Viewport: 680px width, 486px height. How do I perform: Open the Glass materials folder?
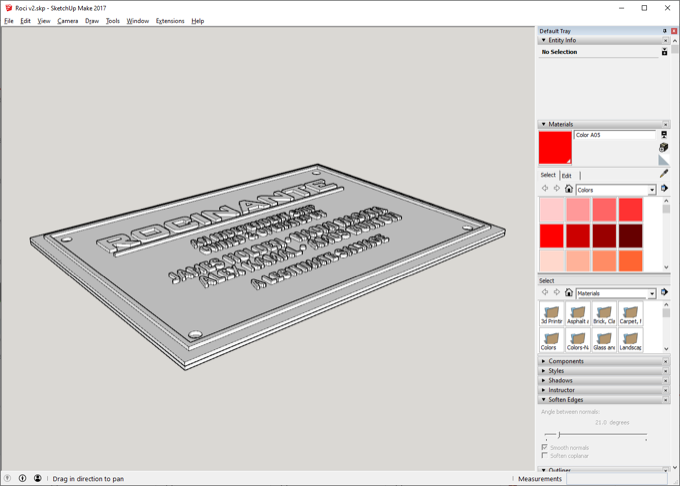click(604, 340)
